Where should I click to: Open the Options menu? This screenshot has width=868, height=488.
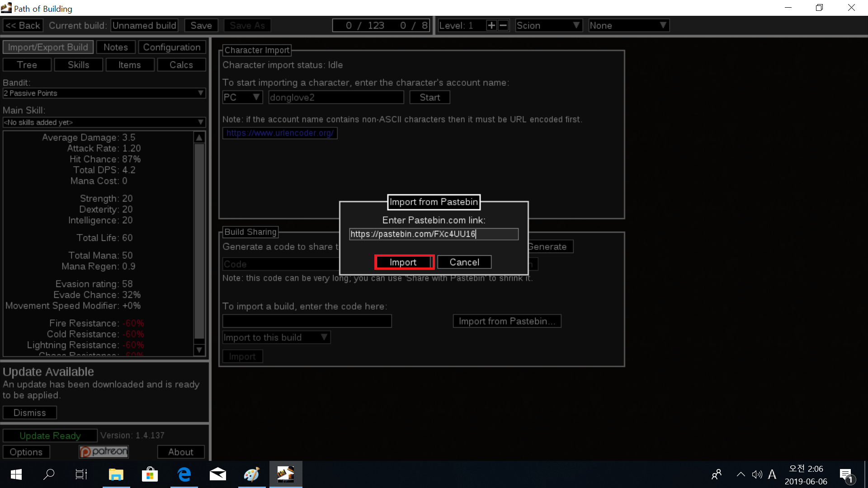(x=26, y=452)
